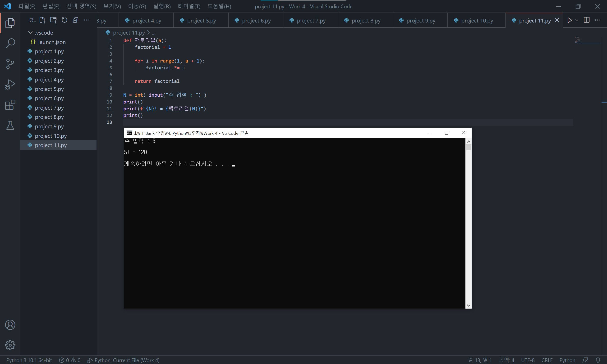This screenshot has width=607, height=364.
Task: Open Python 3.10.1 interpreter selector
Action: point(29,360)
